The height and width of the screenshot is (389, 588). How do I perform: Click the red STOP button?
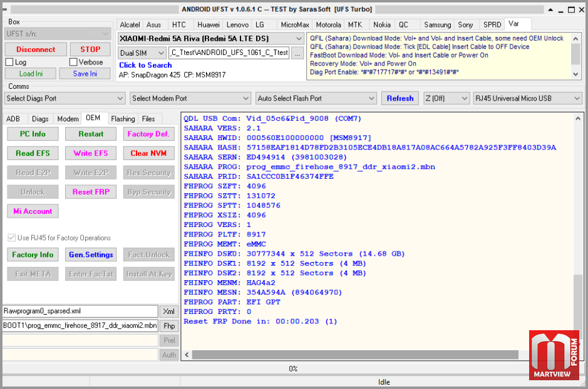90,49
